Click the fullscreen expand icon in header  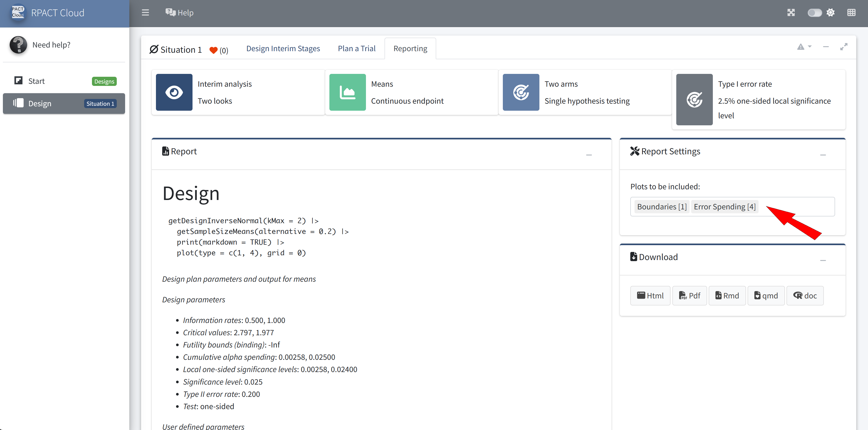click(791, 13)
